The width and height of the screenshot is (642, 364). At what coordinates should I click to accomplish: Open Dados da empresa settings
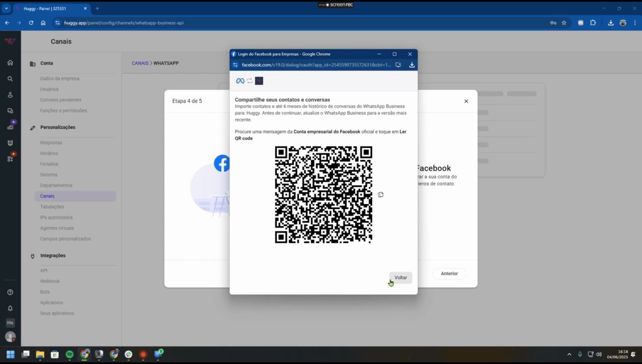(60, 79)
